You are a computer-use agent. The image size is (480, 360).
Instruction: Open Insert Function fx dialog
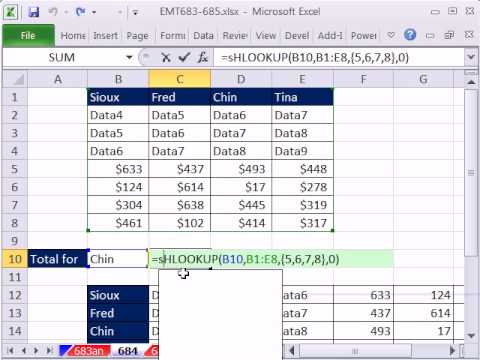click(202, 58)
